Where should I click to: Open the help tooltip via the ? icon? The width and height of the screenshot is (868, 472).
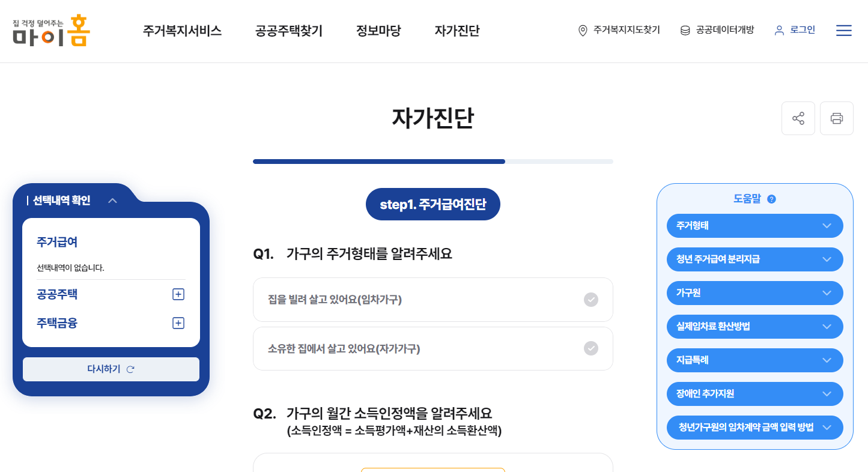(x=771, y=198)
